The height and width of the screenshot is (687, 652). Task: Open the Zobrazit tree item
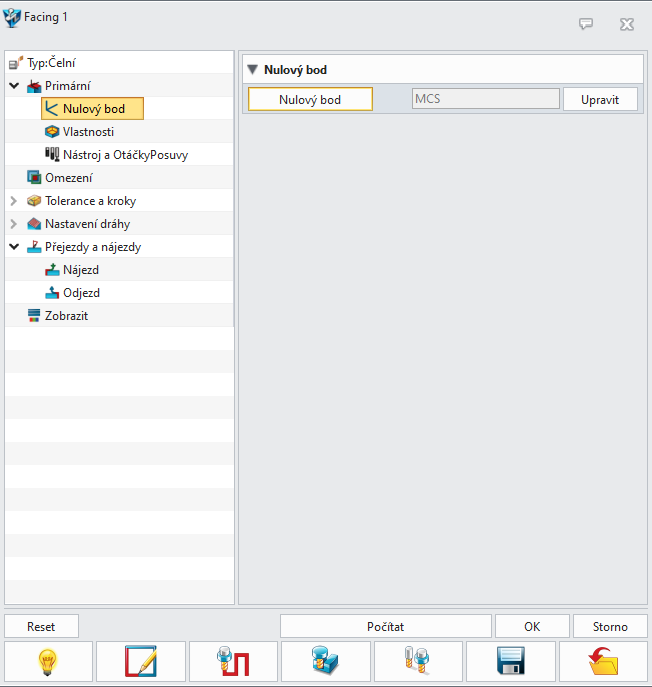pos(66,315)
